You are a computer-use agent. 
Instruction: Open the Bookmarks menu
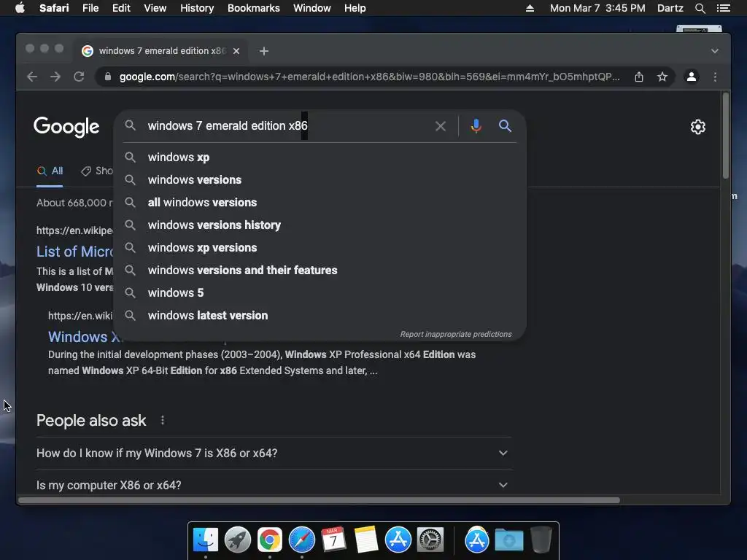tap(253, 8)
